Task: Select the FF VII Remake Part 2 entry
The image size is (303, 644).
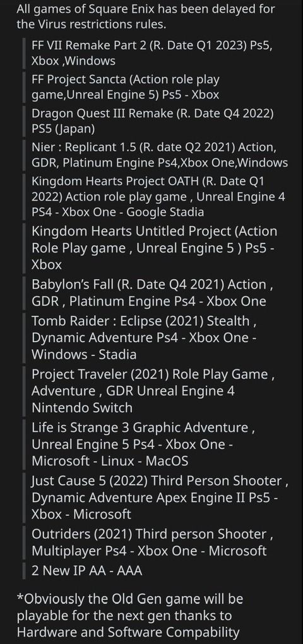Action: click(x=152, y=53)
